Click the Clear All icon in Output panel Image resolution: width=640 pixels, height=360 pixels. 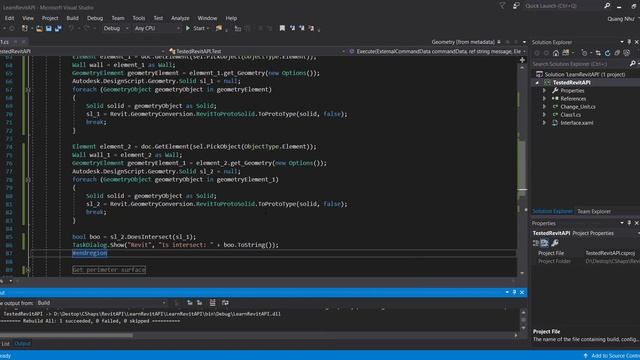click(212, 303)
